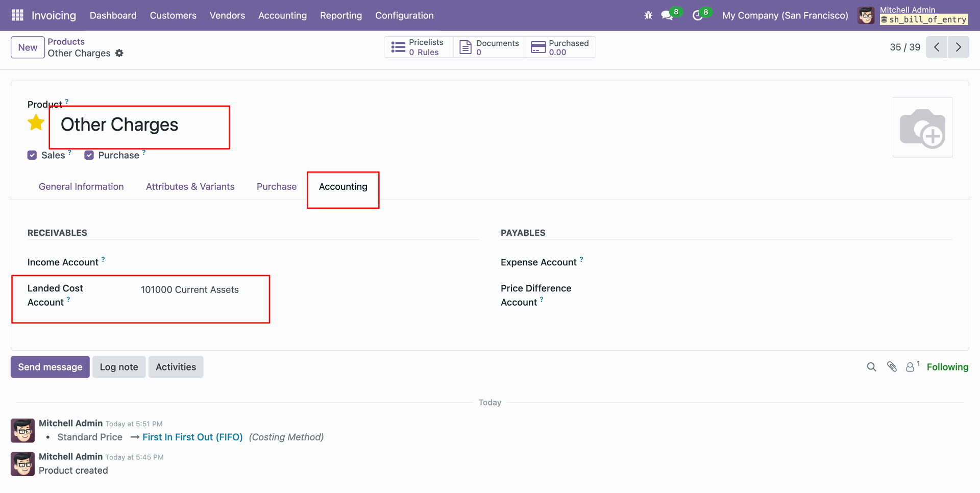Screen dimensions: 980x493
Task: Uncheck the Sales checkbox
Action: 32,155
